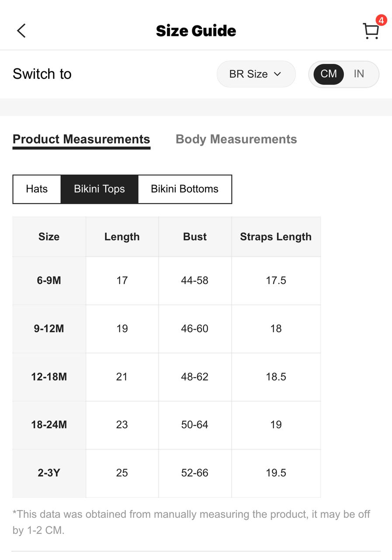392x560 pixels.
Task: Open the shopping cart icon
Action: tap(371, 31)
